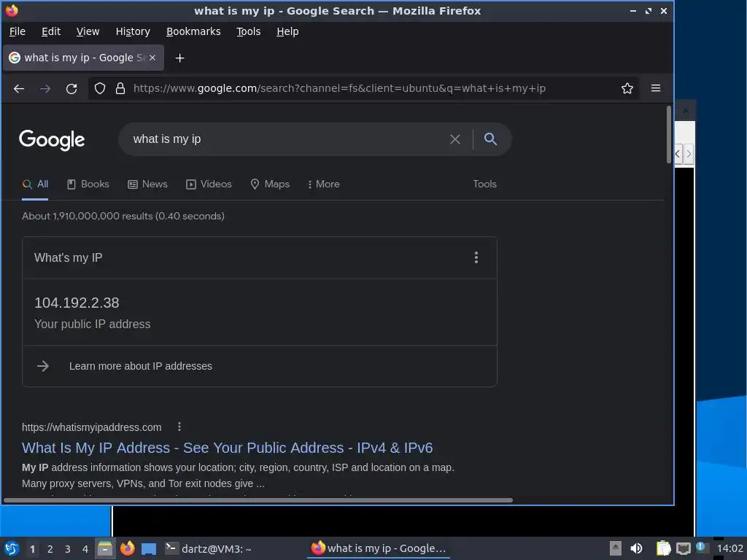
Task: Open network status tray icon
Action: coord(683,548)
